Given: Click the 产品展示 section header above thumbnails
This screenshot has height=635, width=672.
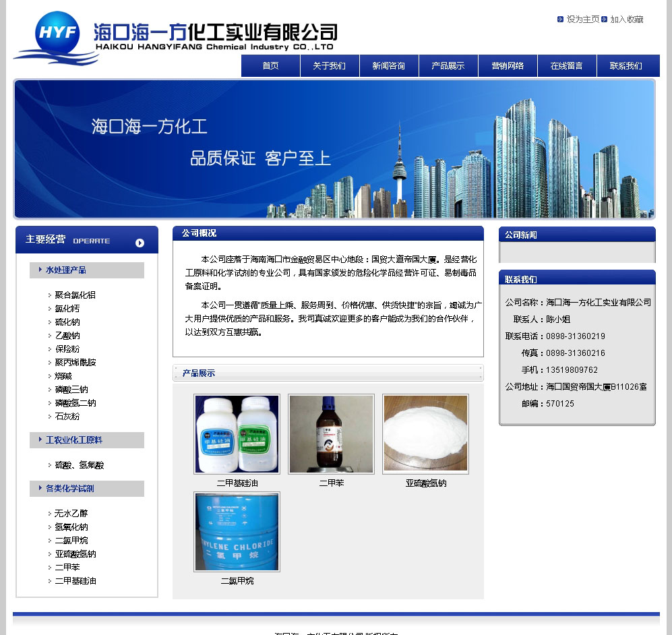Looking at the screenshot, I should point(328,373).
